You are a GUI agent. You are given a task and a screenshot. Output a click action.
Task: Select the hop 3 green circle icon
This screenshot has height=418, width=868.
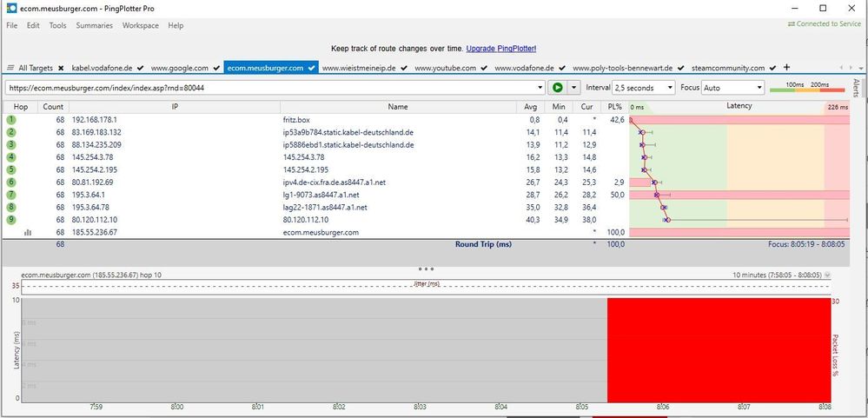pyautogui.click(x=11, y=145)
